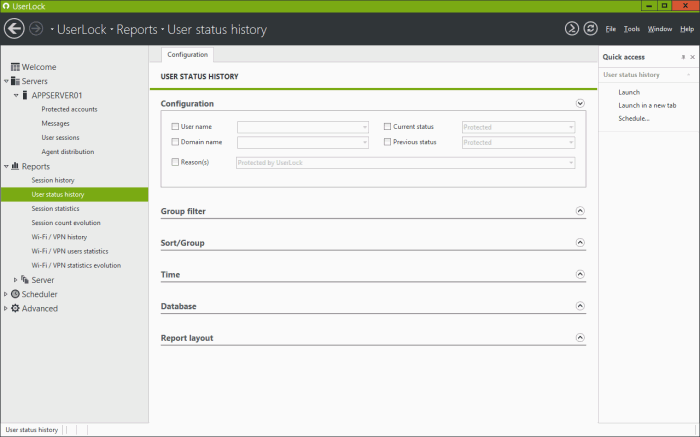Screen dimensions: 700x437
Task: Click the Reports bar chart icon
Action: coord(15,166)
